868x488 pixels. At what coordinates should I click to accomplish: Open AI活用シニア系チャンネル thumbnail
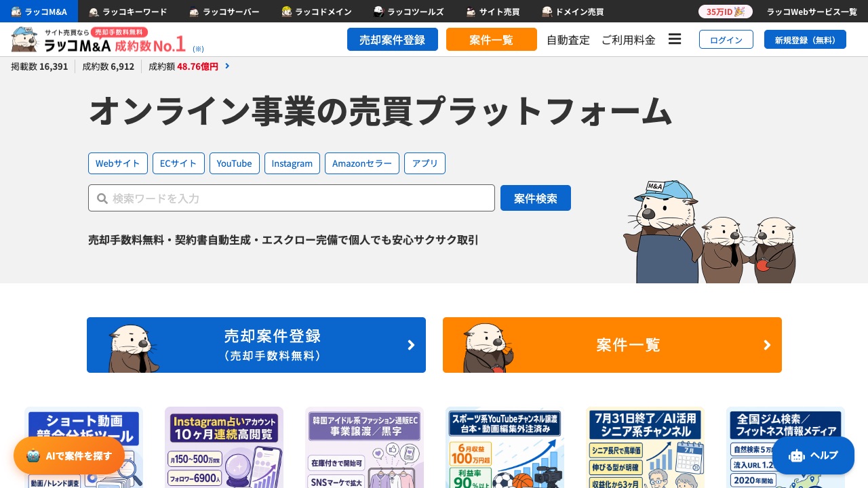tap(645, 447)
